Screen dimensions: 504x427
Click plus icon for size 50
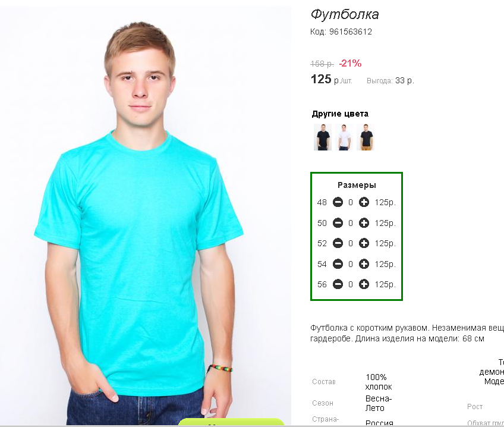point(364,223)
